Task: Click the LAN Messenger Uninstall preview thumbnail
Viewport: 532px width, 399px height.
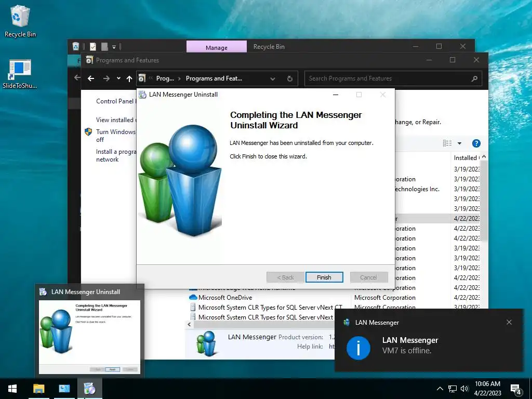Action: [89, 337]
